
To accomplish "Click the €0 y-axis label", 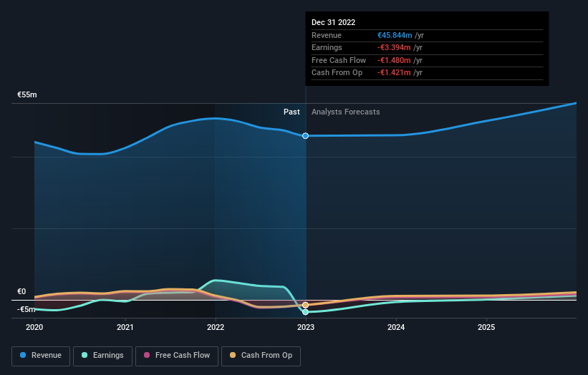I will pos(21,291).
